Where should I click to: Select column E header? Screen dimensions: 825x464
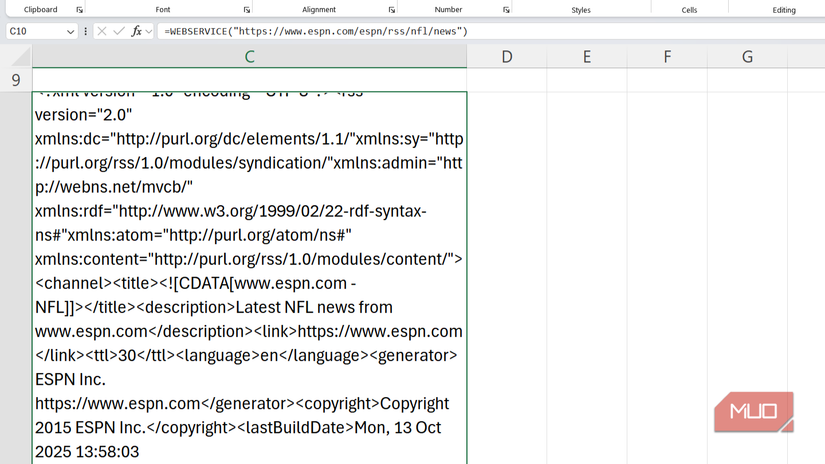point(587,56)
